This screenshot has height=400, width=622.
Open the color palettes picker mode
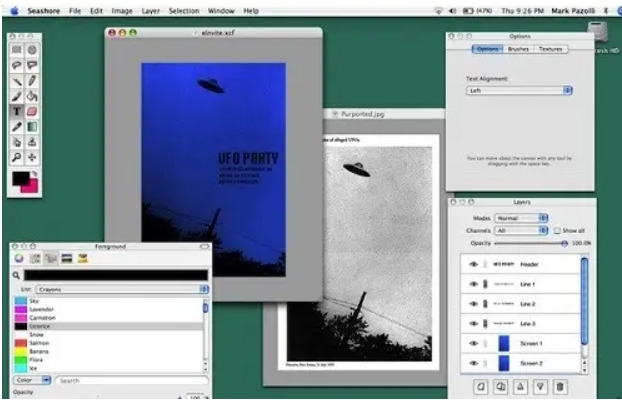click(51, 259)
